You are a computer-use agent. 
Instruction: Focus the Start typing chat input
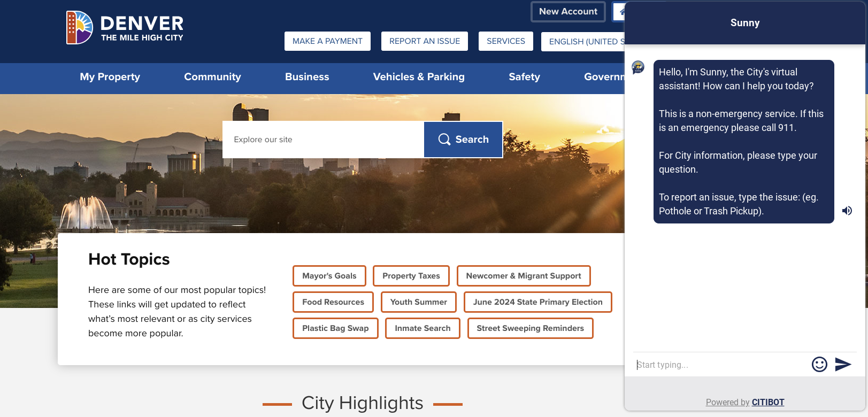(719, 365)
